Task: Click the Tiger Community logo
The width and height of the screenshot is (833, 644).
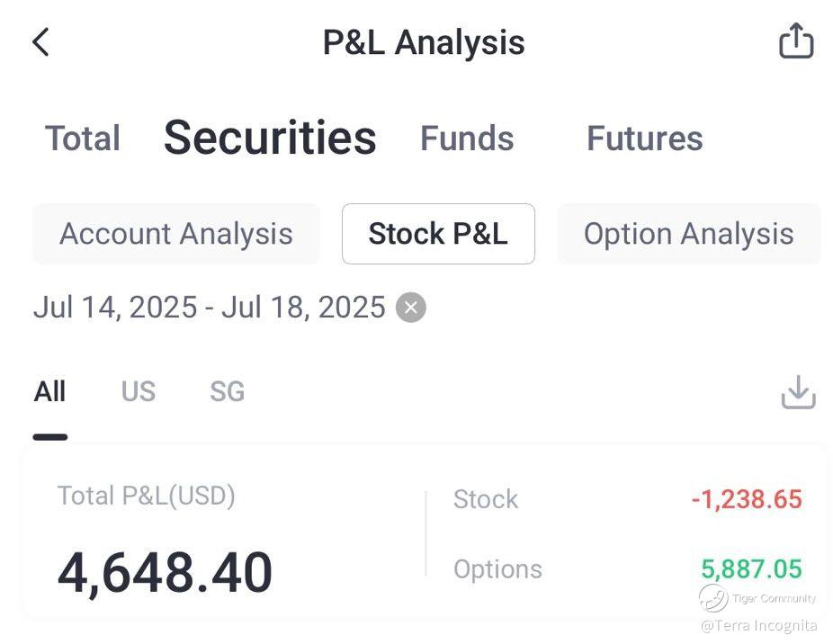Action: [x=713, y=598]
